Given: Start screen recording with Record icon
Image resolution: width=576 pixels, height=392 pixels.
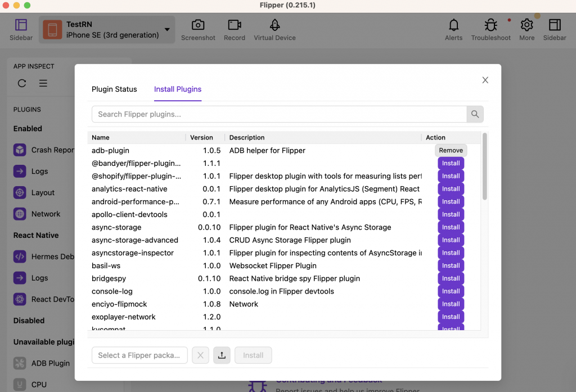Looking at the screenshot, I should [x=234, y=25].
